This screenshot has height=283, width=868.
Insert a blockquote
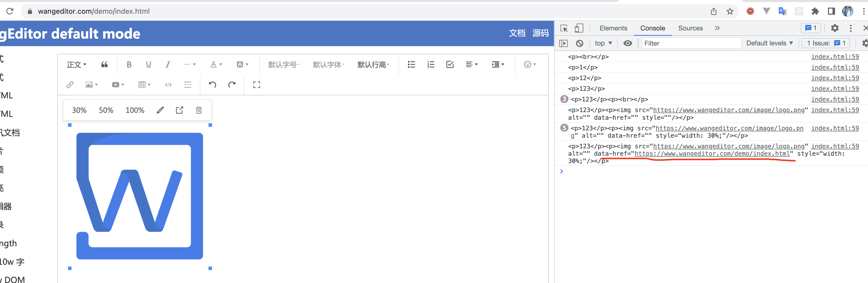click(105, 64)
